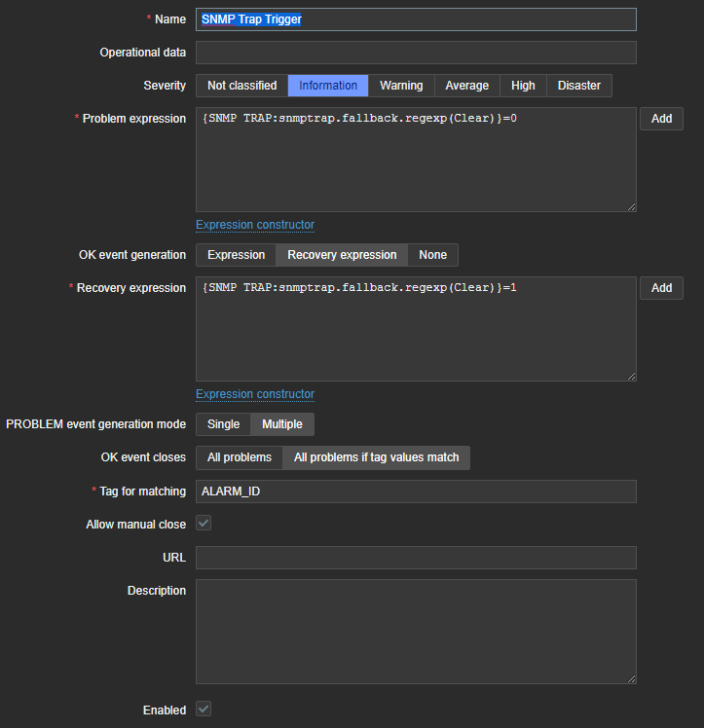Set severity to Warning
The image size is (704, 728).
[x=401, y=86]
